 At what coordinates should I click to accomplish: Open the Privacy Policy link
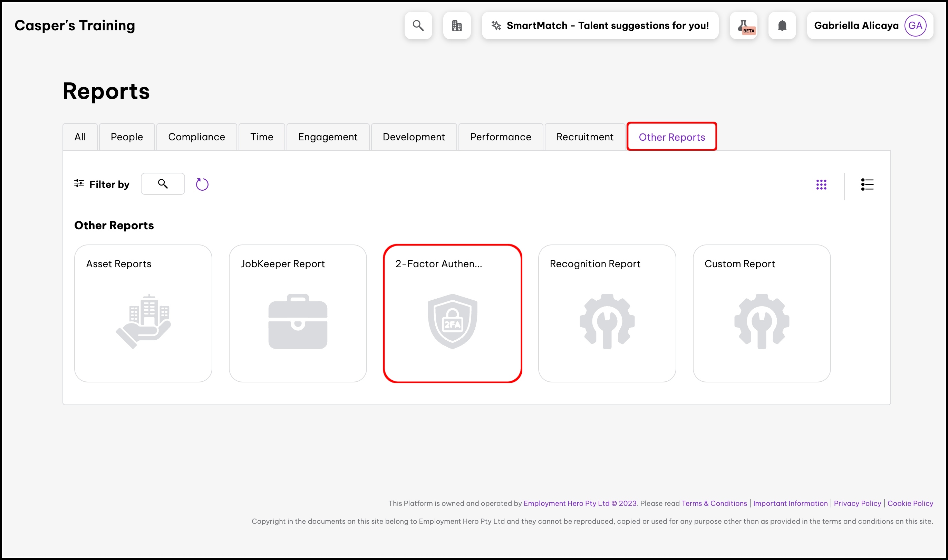coord(857,503)
